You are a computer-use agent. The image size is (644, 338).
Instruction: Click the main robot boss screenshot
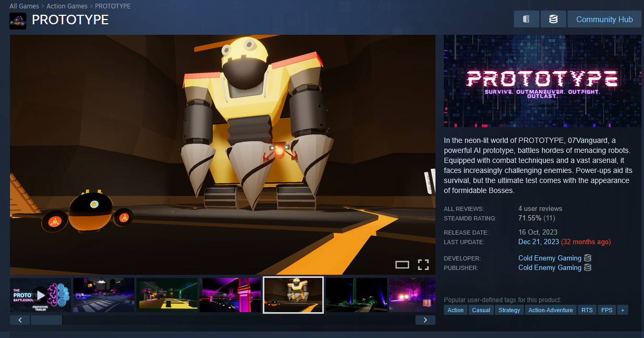(x=223, y=154)
